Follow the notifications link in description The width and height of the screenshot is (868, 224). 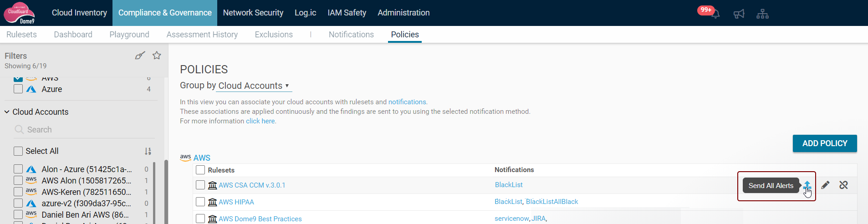pos(407,102)
